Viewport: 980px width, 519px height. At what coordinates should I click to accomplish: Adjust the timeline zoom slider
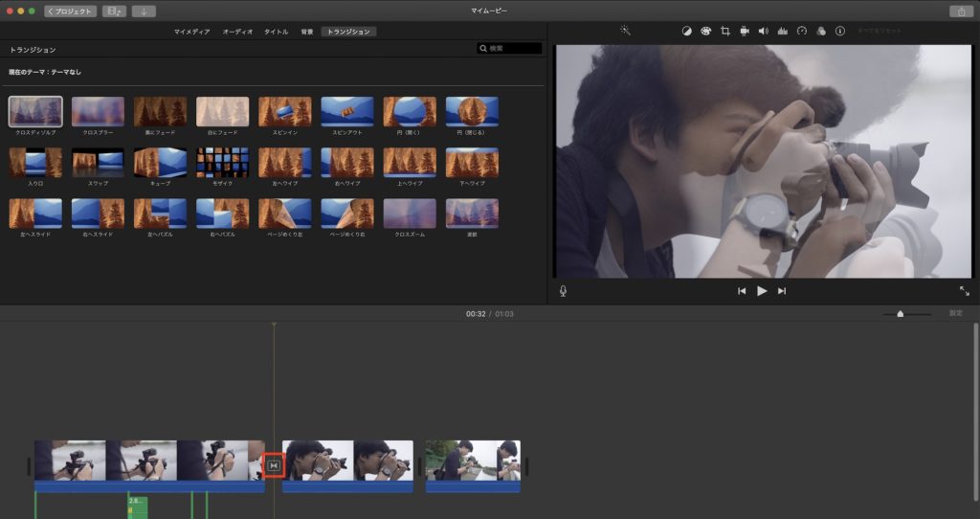900,314
